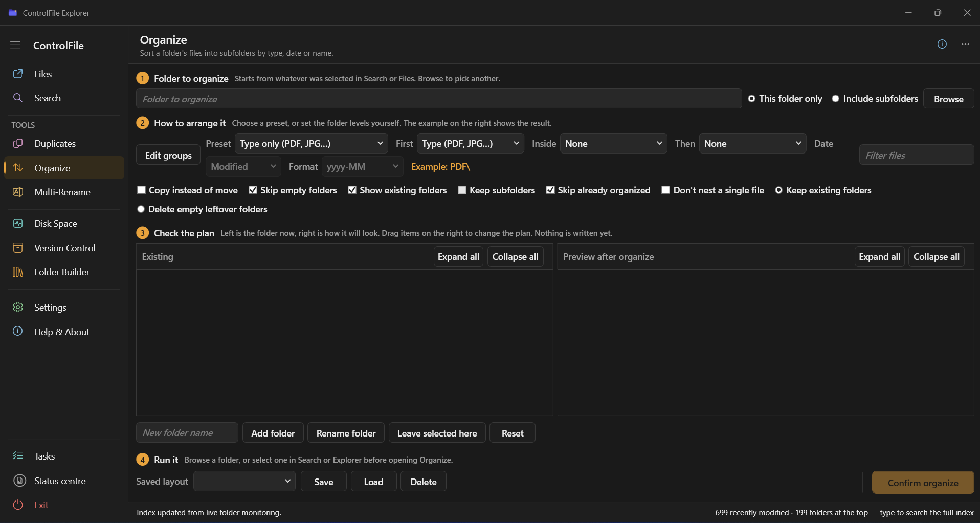
Task: Select Include subfolders option
Action: pos(875,99)
